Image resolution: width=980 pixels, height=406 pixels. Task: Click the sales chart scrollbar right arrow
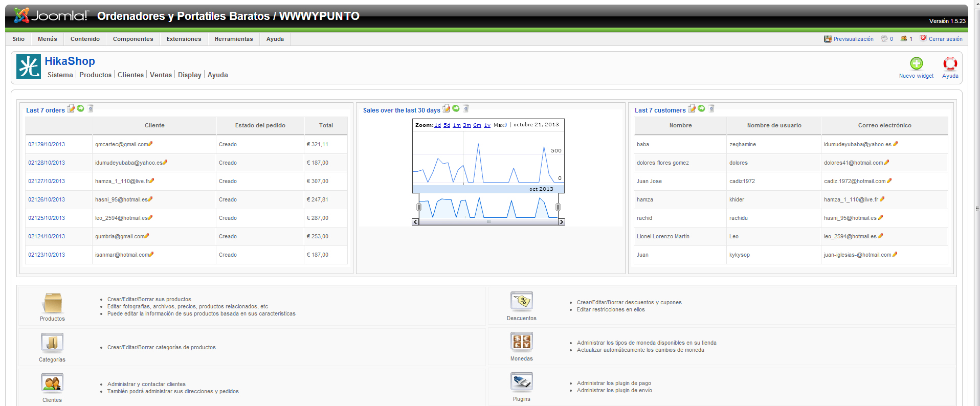(562, 222)
